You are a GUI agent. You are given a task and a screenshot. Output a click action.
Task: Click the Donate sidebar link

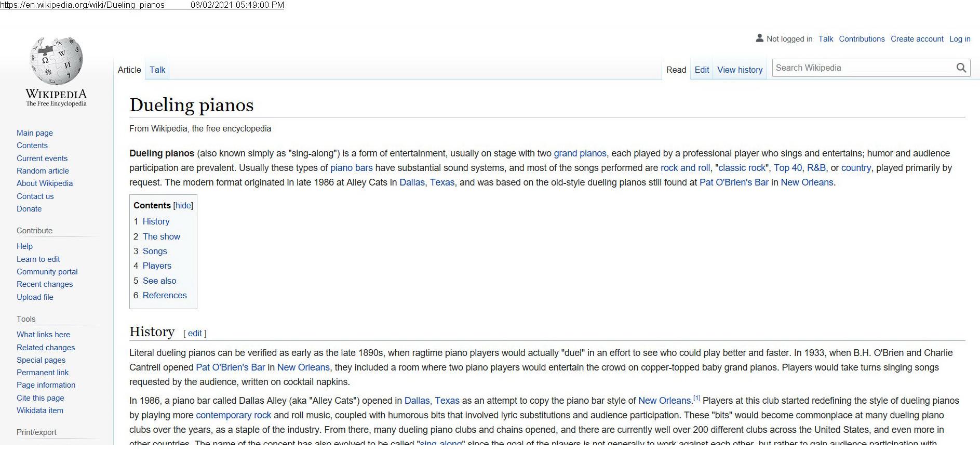click(29, 209)
